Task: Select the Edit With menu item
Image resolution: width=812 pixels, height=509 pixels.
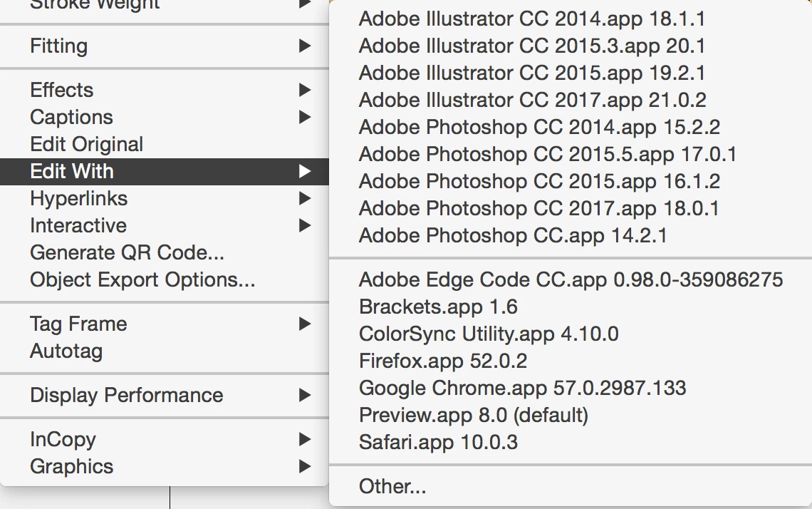Action: click(x=72, y=171)
